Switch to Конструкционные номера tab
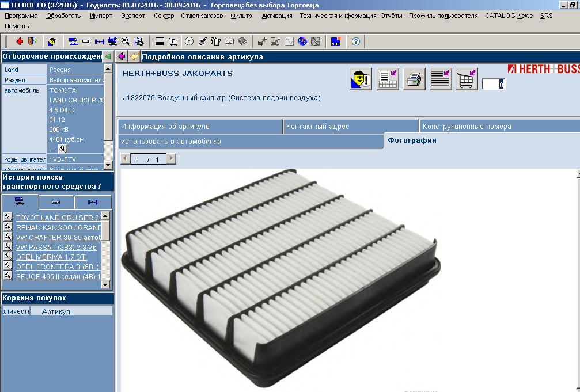Viewport: 580px width, 392px height. tap(500, 127)
